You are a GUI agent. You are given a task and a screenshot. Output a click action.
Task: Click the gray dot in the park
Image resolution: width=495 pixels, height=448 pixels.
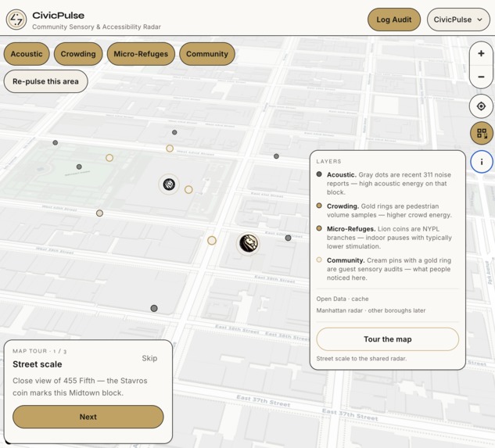[x=79, y=167]
